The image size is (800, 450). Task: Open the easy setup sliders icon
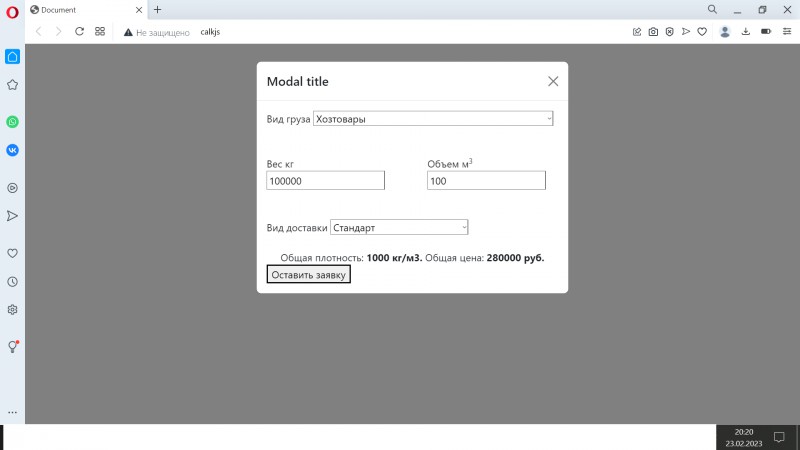click(x=787, y=32)
